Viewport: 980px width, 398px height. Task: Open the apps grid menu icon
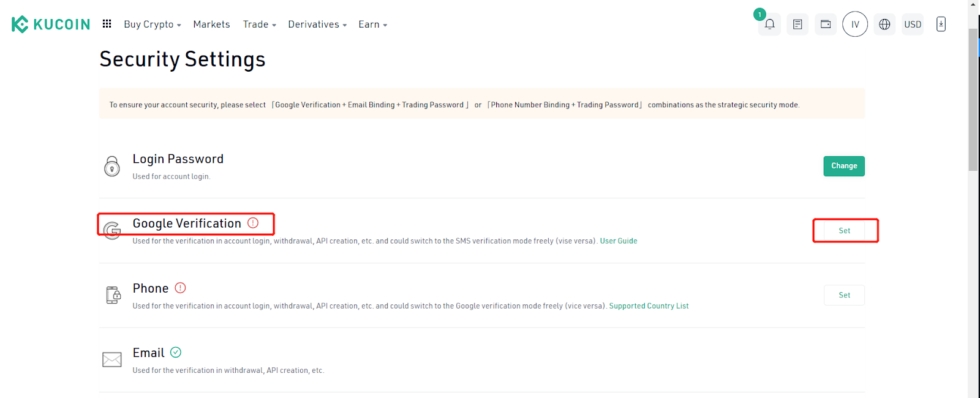(x=107, y=24)
